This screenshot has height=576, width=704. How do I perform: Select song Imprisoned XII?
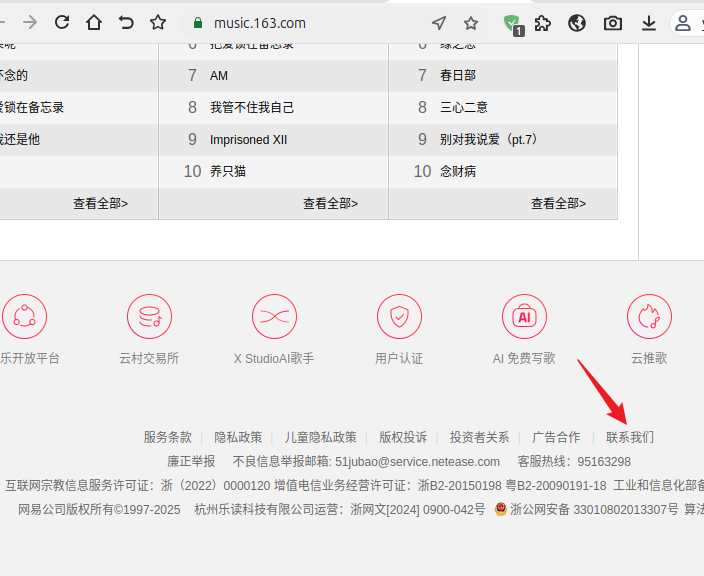point(248,140)
